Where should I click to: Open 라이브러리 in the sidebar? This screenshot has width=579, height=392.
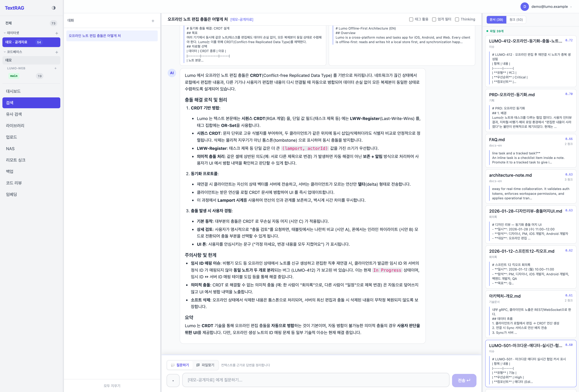(x=31, y=126)
